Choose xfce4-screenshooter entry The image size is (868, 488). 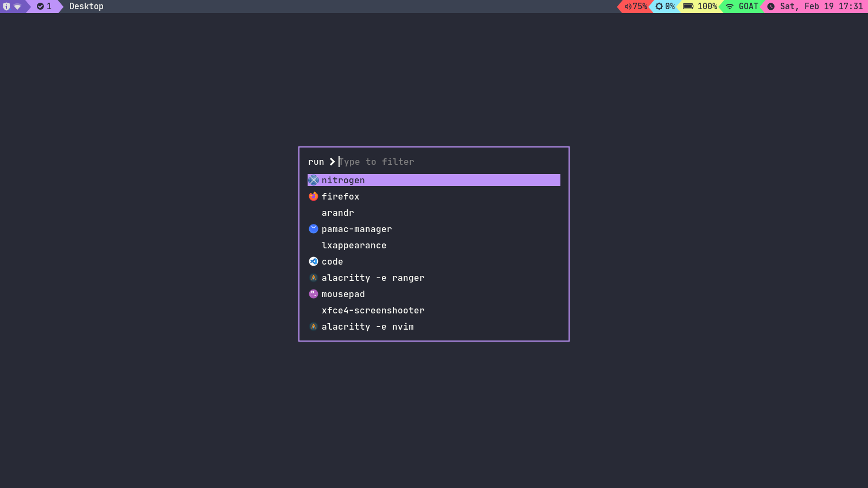434,310
